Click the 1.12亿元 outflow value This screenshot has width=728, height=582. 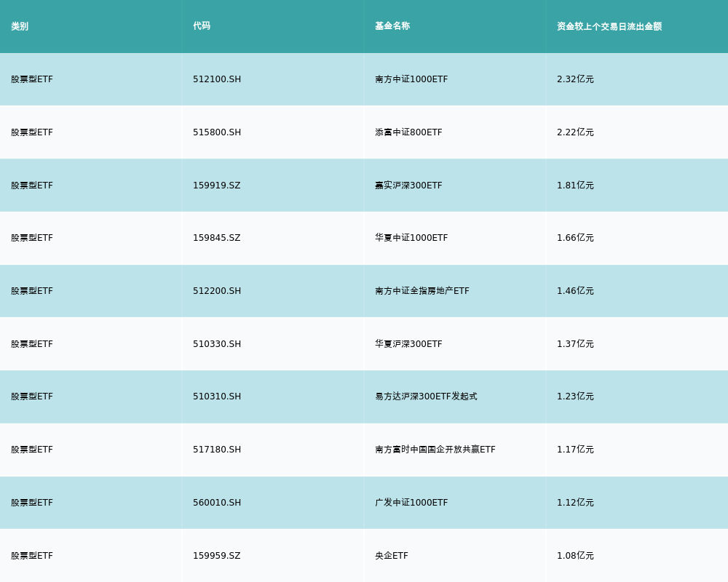coord(575,503)
